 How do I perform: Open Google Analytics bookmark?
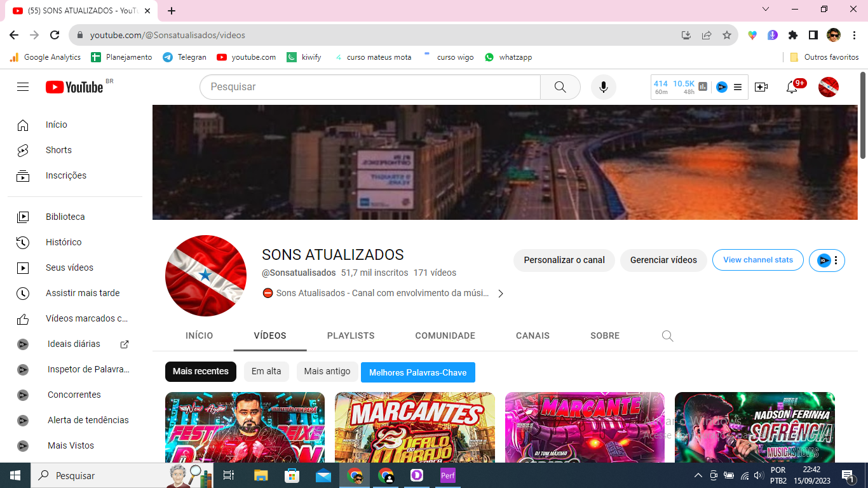click(45, 57)
